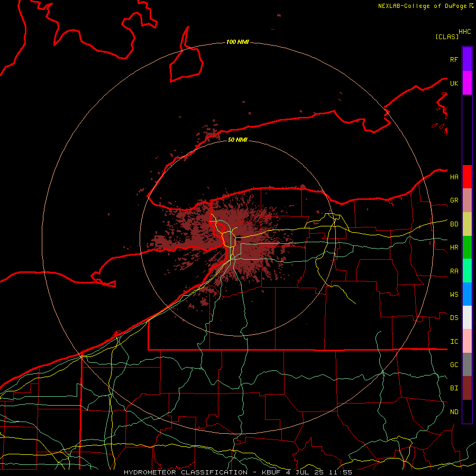Click the HA legend label
476x476 pixels.
pyautogui.click(x=454, y=177)
